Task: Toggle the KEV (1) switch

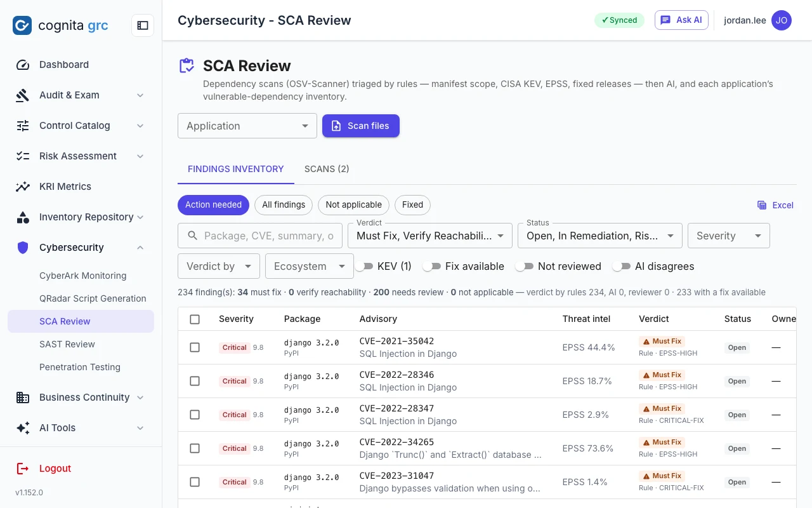Action: tap(364, 267)
